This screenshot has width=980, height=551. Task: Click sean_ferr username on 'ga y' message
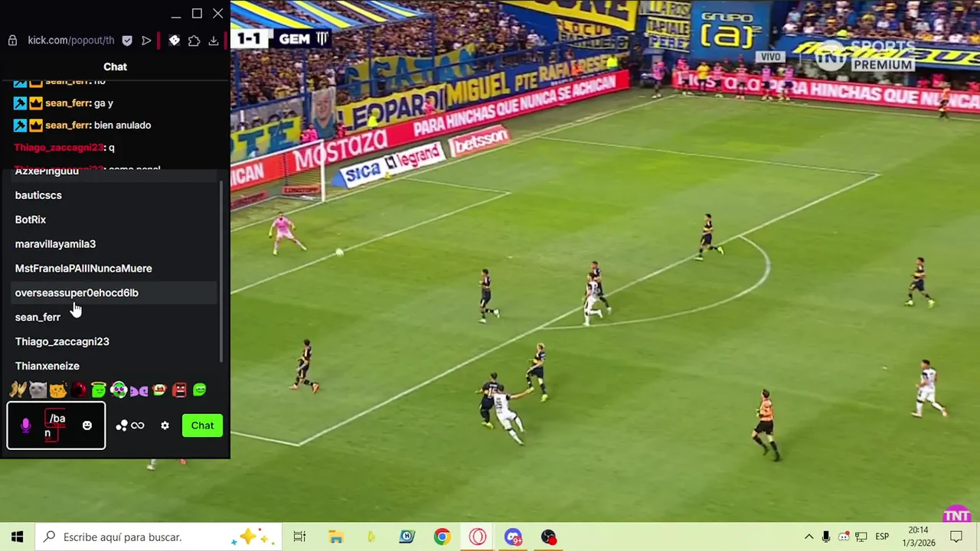tap(68, 103)
